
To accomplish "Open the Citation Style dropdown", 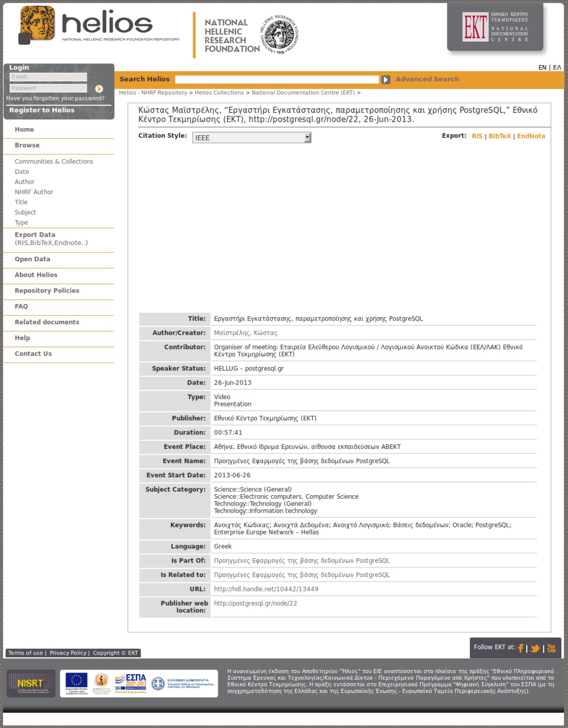I will pyautogui.click(x=251, y=138).
